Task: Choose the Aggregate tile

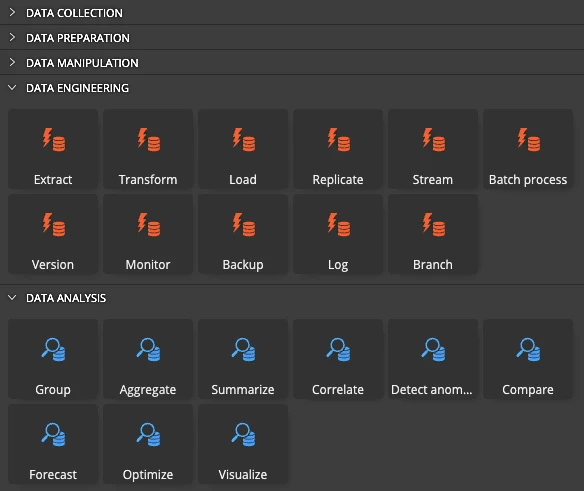Action: click(148, 359)
